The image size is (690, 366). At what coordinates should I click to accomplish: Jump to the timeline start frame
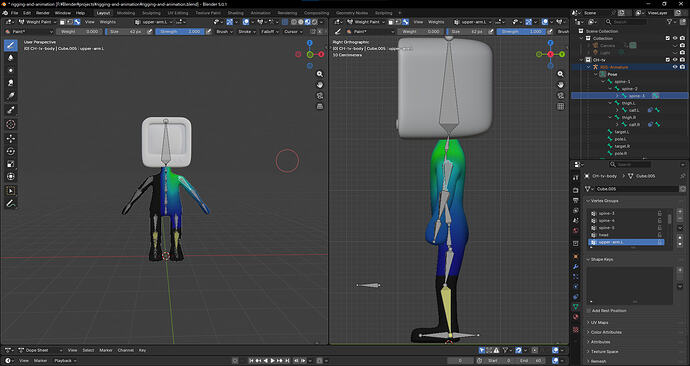pyautogui.click(x=252, y=360)
